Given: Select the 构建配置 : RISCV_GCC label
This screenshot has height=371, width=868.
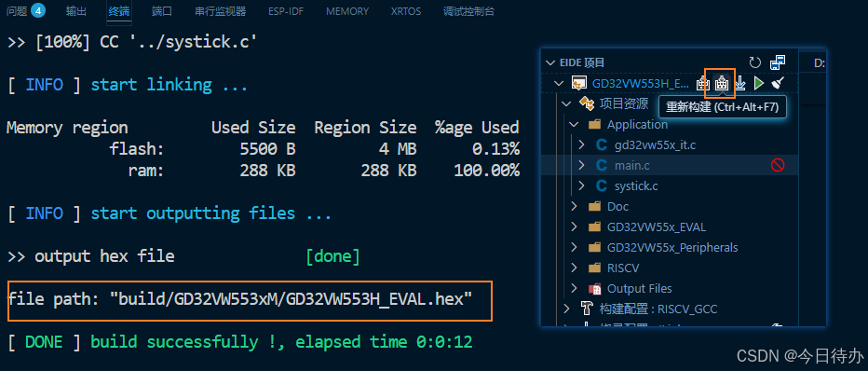Looking at the screenshot, I should (x=658, y=309).
